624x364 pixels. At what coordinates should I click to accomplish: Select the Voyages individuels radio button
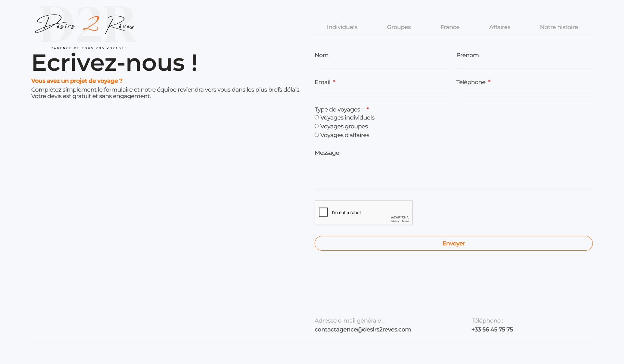pos(317,118)
